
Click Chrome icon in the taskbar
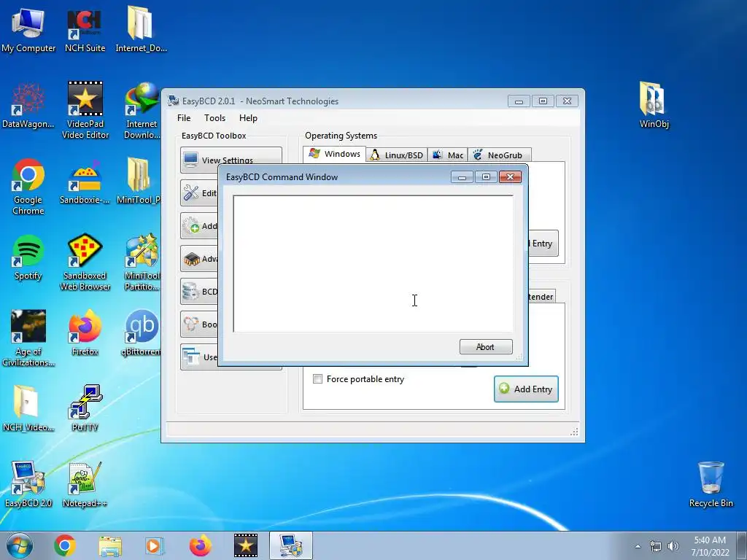coord(65,545)
